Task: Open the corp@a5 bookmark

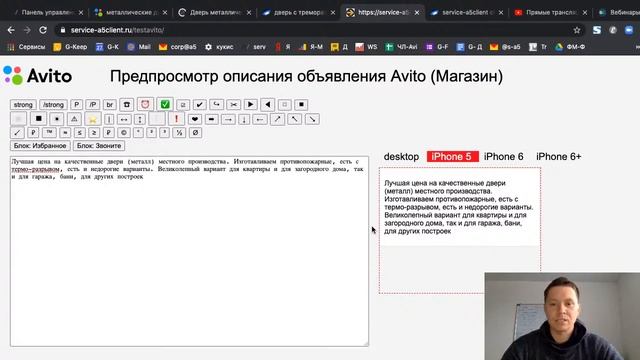Action: pos(178,47)
